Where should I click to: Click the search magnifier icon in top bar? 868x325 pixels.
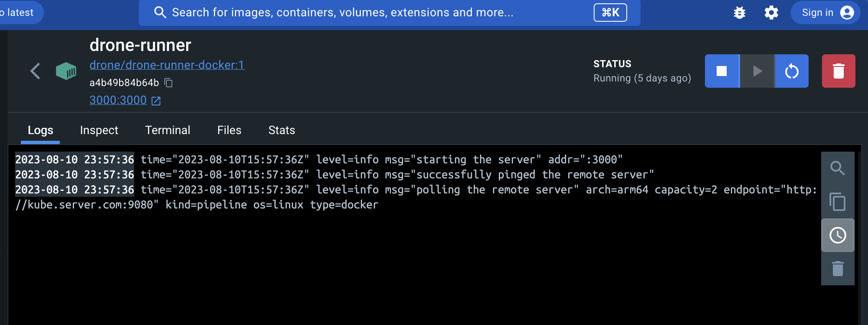point(160,13)
